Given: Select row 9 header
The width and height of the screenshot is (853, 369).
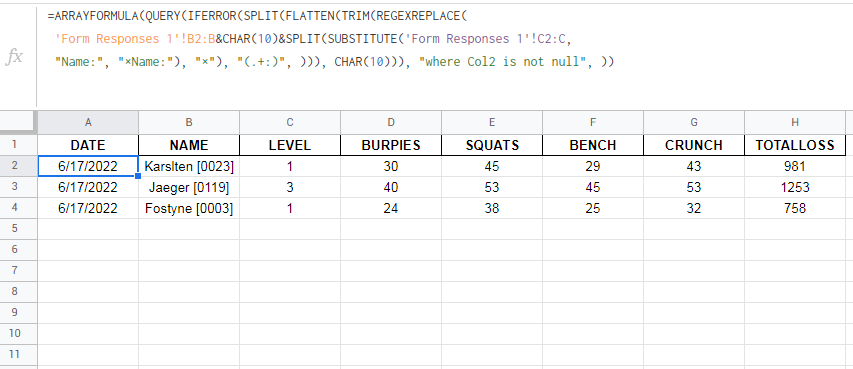Looking at the screenshot, I should [18, 313].
